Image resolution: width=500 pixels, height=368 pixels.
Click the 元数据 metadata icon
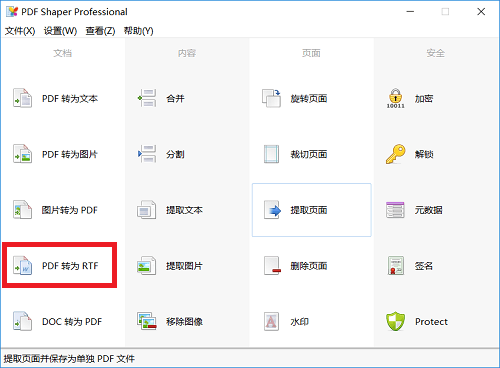pos(395,210)
